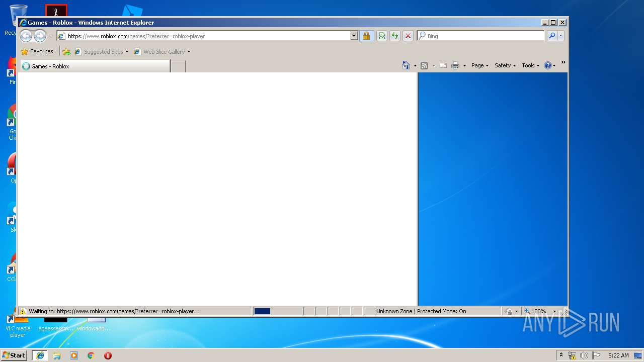Toggle the Compatibility View icon

click(382, 36)
